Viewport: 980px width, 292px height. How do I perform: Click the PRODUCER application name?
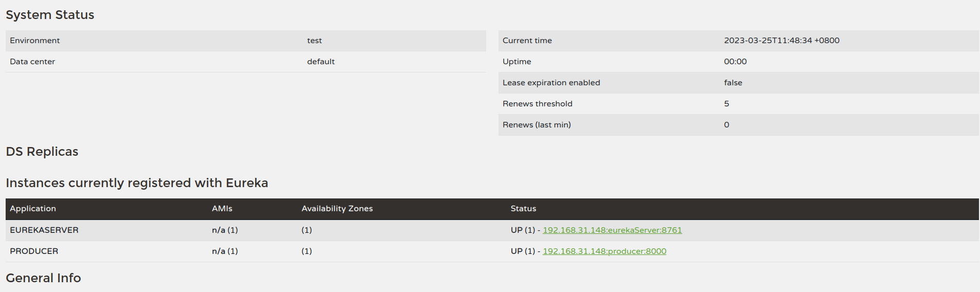point(34,251)
